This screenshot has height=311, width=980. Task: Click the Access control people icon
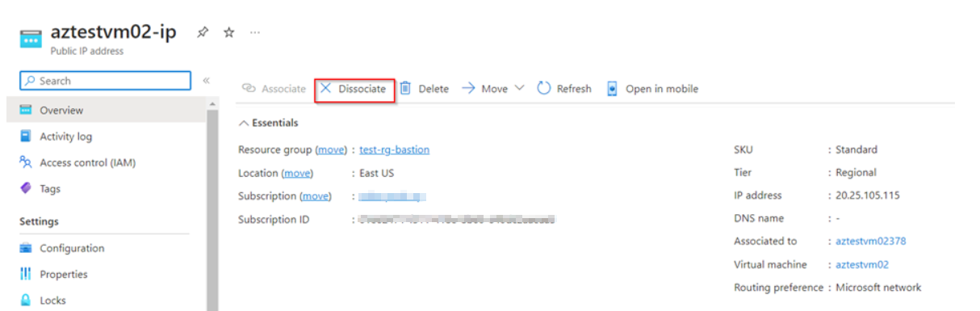(x=26, y=162)
